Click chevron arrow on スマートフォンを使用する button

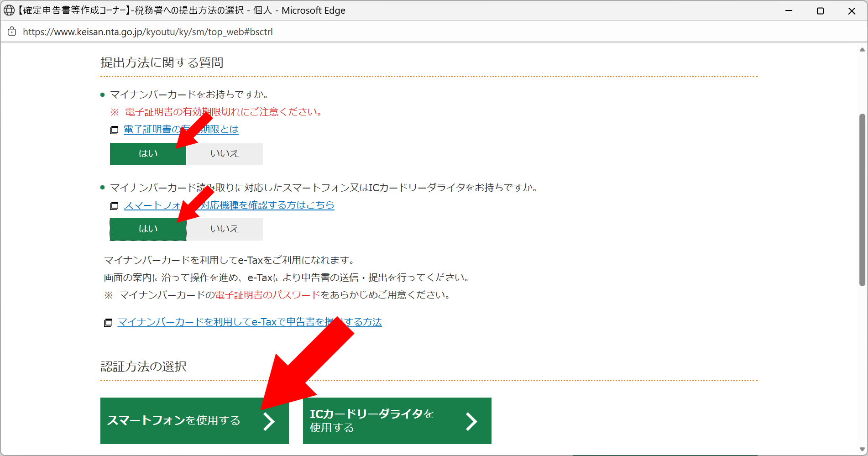[x=269, y=421]
